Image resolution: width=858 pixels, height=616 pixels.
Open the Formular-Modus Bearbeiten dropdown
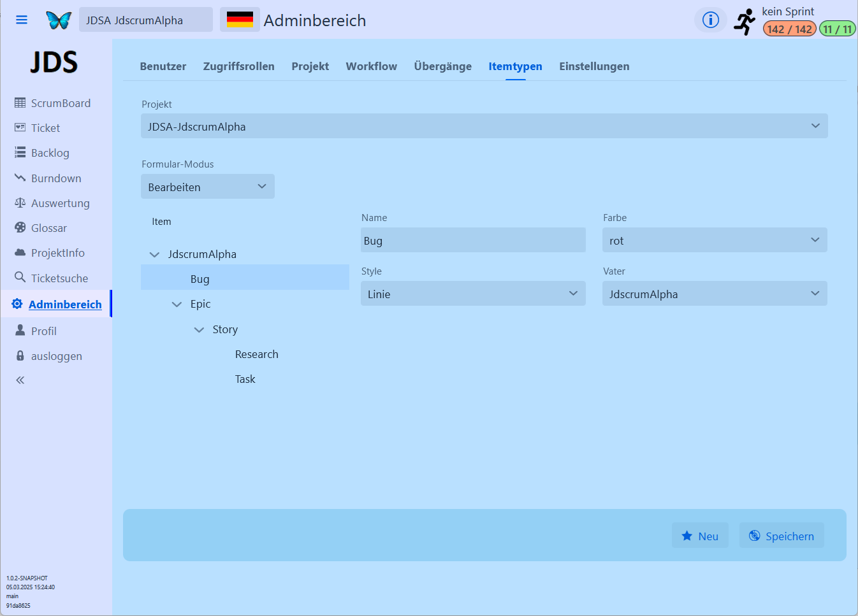(x=208, y=187)
